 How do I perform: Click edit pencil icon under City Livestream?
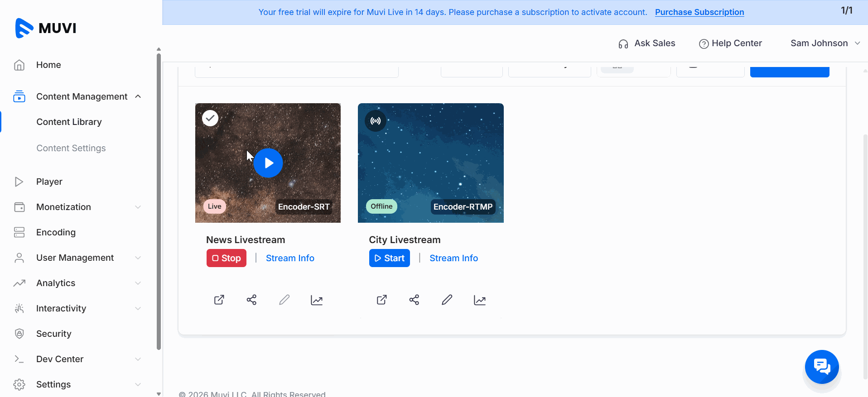tap(447, 300)
